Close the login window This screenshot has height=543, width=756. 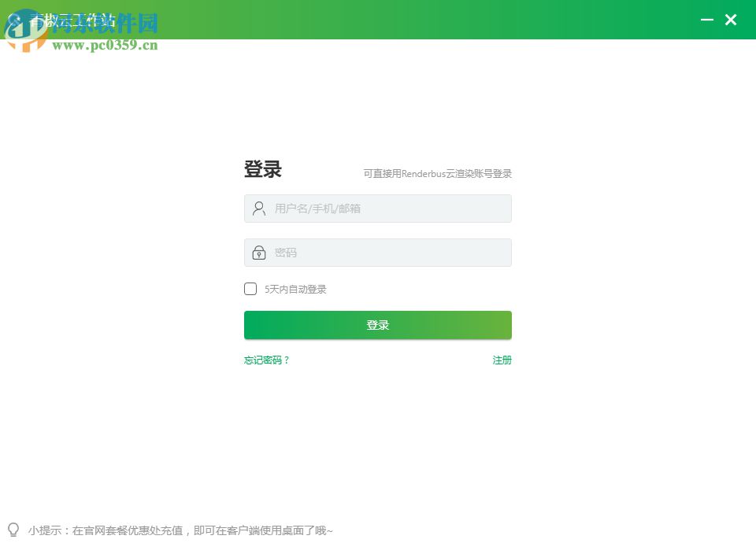point(731,20)
